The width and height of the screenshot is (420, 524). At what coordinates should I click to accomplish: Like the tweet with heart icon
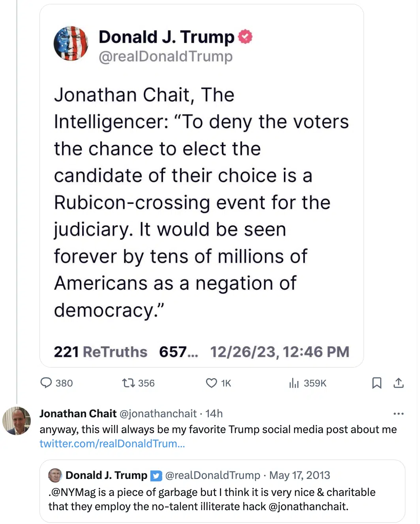coord(212,383)
